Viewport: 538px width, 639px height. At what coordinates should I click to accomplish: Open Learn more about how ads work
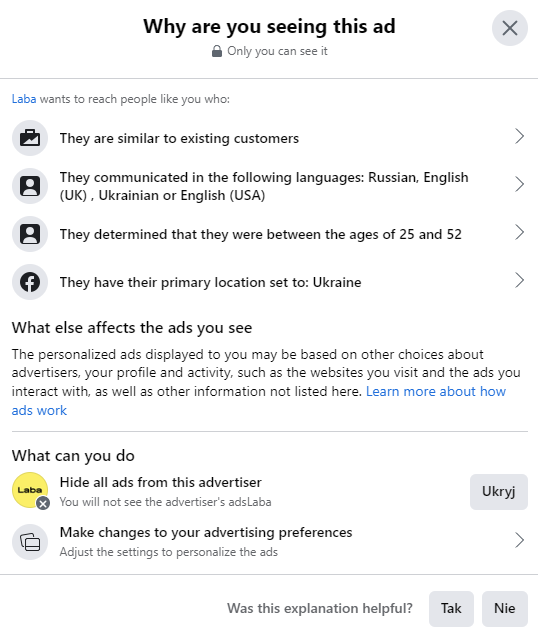259,401
